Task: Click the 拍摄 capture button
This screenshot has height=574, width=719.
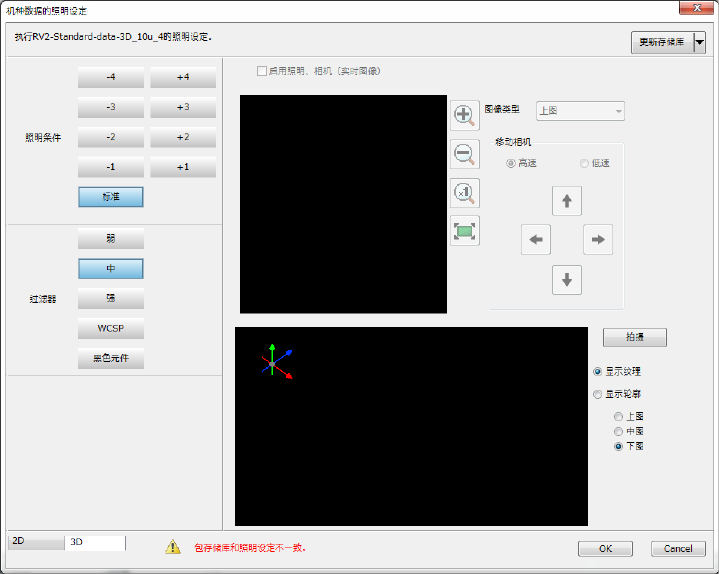Action: coord(635,337)
